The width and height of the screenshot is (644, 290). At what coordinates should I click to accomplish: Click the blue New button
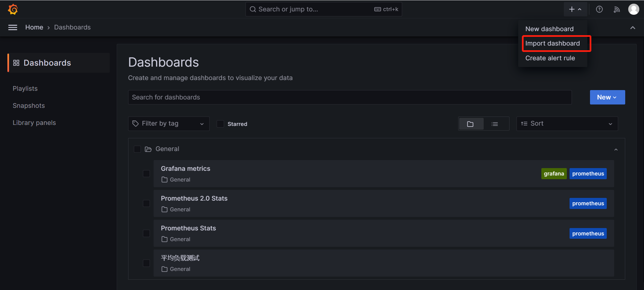click(x=607, y=97)
